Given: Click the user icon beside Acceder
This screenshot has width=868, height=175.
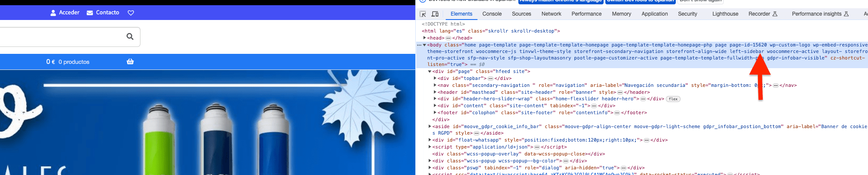Looking at the screenshot, I should coord(53,13).
